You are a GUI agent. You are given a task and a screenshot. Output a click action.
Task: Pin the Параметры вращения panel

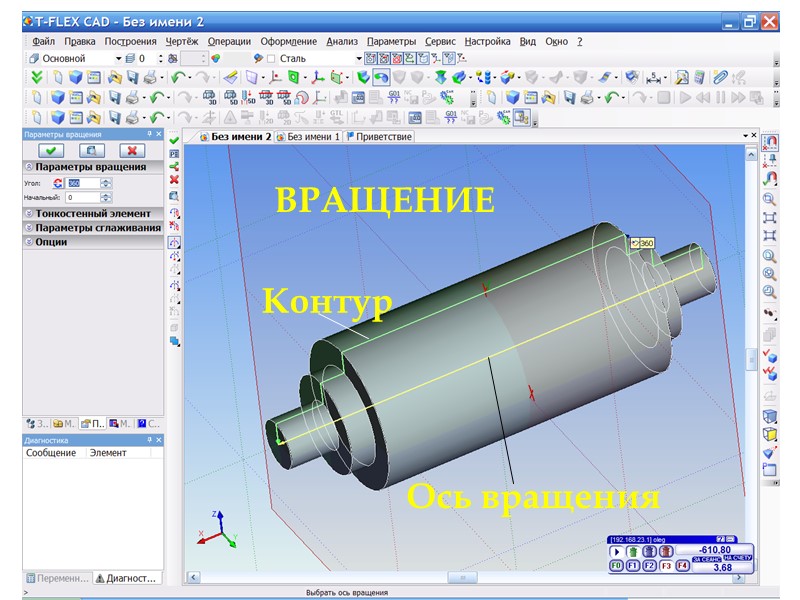[x=149, y=134]
